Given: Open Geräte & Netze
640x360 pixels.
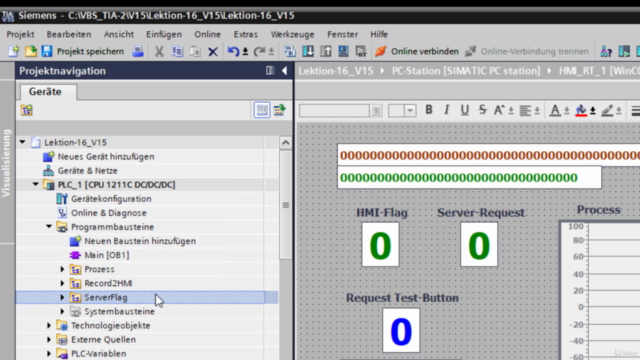Looking at the screenshot, I should point(87,171).
